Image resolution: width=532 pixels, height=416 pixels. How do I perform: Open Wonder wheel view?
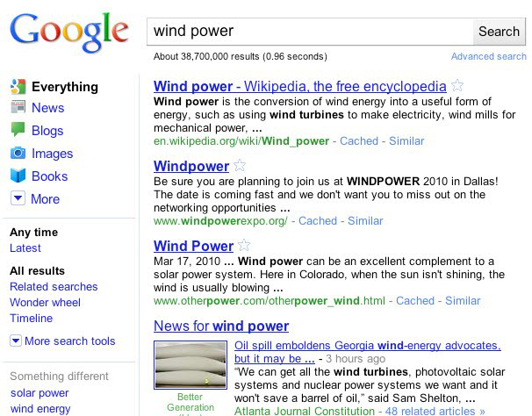45,302
